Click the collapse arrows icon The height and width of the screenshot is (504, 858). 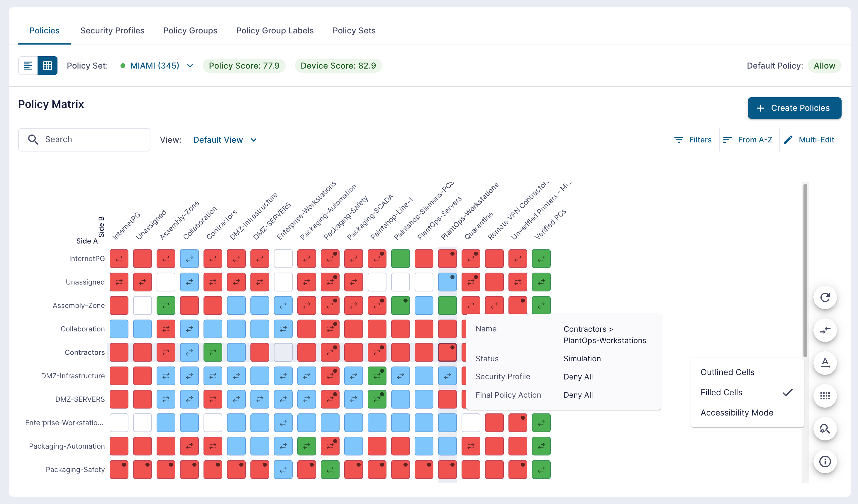click(x=825, y=331)
